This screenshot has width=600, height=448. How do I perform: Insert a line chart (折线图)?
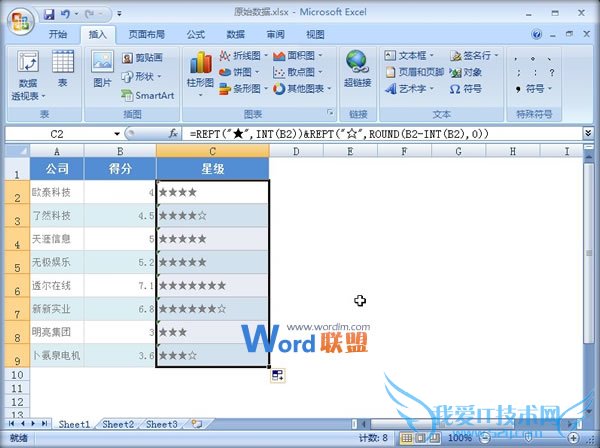tap(243, 56)
